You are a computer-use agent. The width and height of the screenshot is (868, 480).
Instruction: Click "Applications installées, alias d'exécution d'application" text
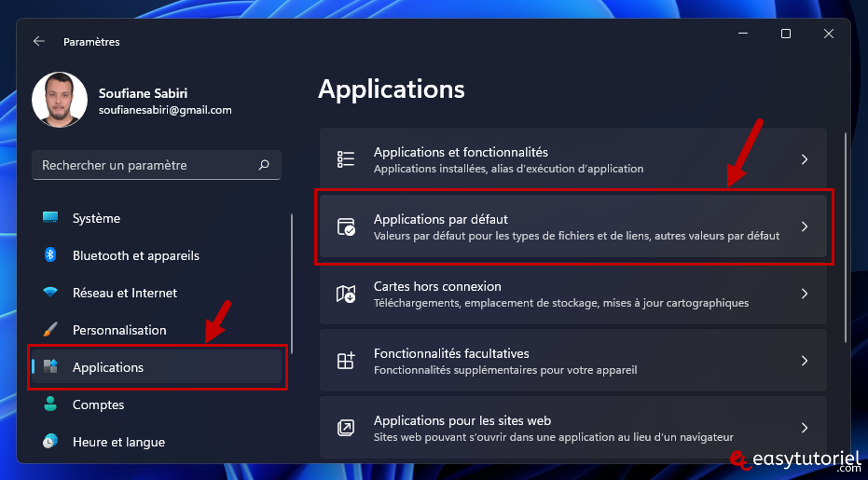(x=508, y=169)
